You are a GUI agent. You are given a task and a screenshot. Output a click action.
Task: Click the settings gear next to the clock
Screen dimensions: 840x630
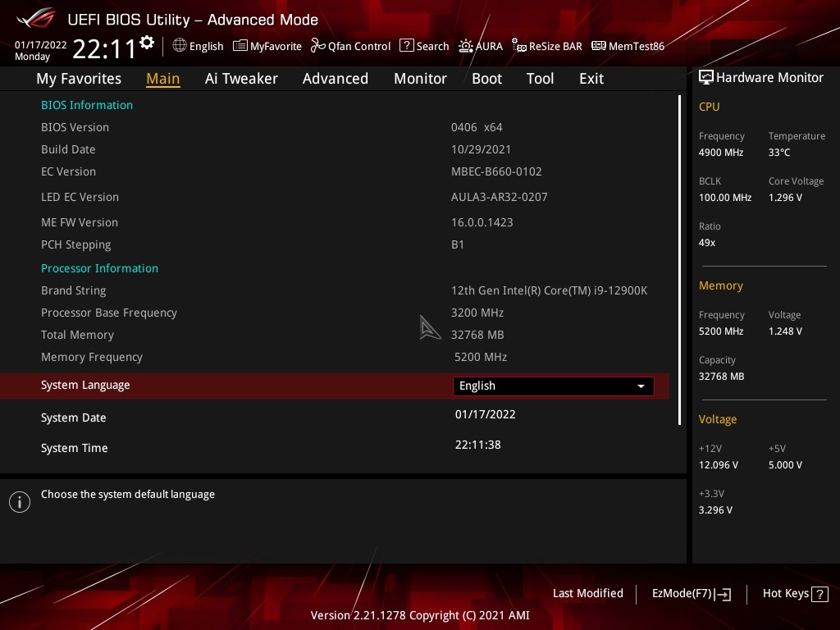click(x=147, y=43)
